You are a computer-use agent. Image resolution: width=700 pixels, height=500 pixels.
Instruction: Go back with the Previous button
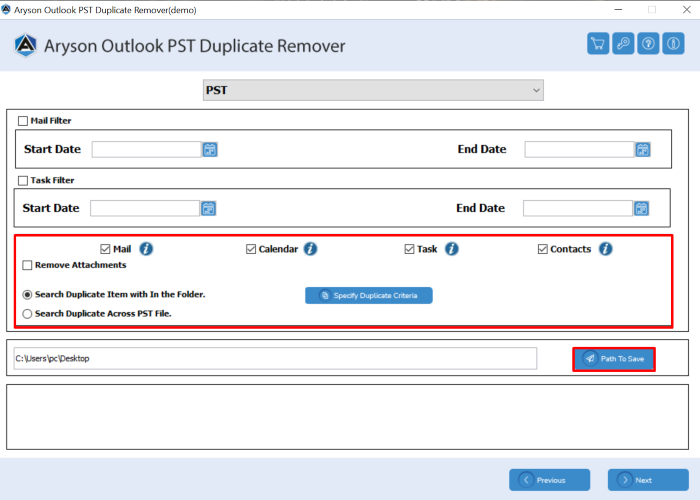point(550,480)
